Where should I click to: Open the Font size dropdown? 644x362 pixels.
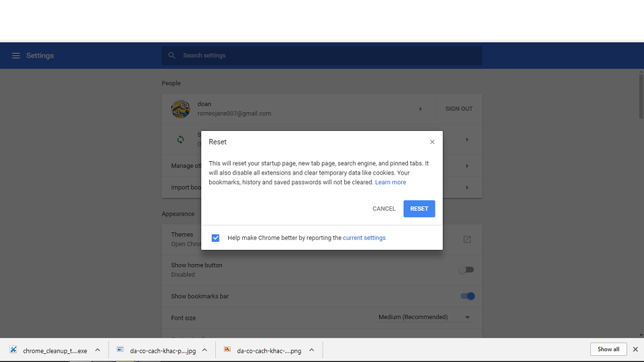(x=424, y=317)
